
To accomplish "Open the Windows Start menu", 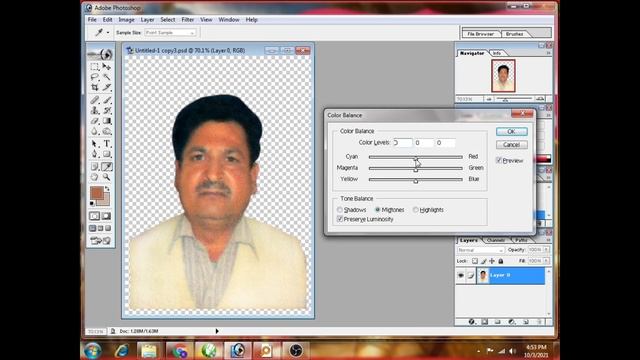I will click(x=93, y=351).
